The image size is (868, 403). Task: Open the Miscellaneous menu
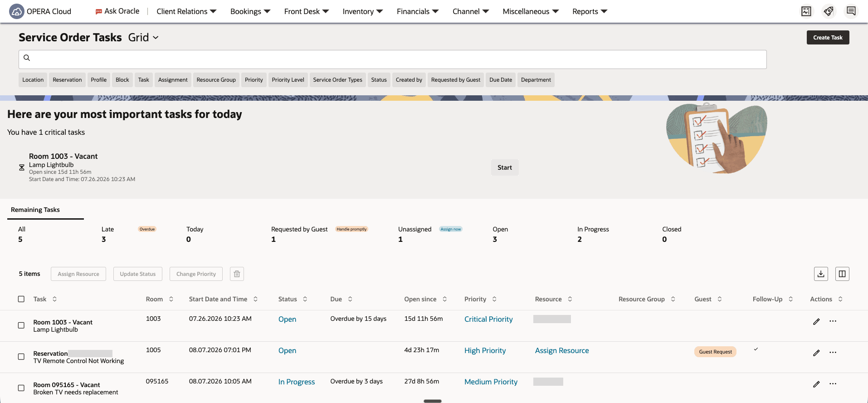(531, 11)
